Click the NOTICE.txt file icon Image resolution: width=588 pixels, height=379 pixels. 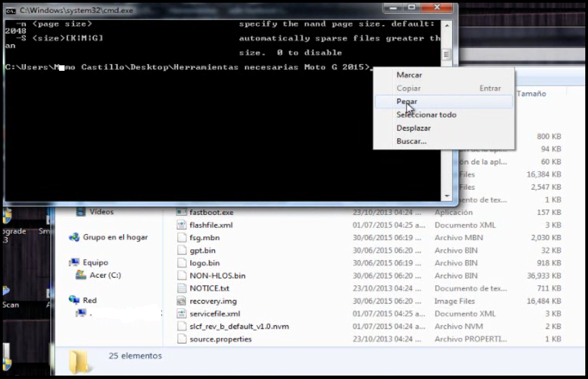pyautogui.click(x=181, y=289)
